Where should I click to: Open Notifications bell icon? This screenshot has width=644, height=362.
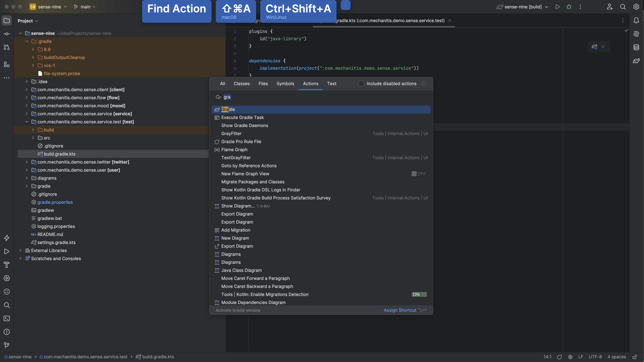pyautogui.click(x=636, y=20)
